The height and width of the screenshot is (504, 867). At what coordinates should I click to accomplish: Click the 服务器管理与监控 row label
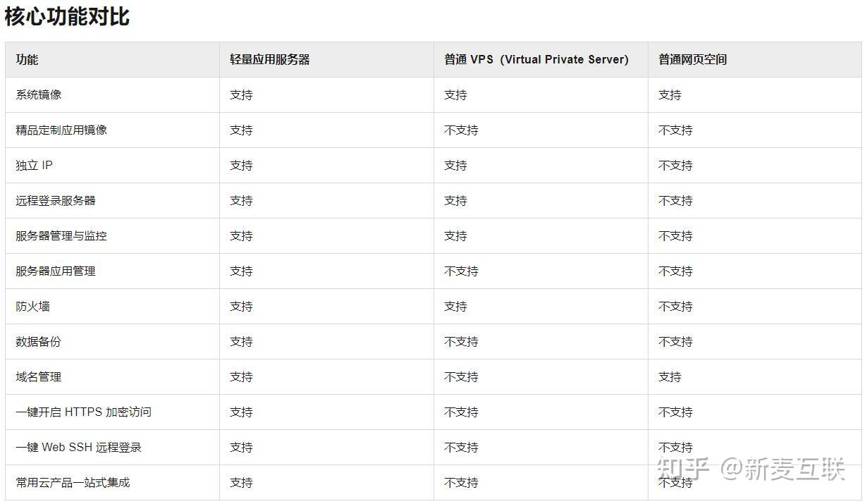tap(61, 236)
